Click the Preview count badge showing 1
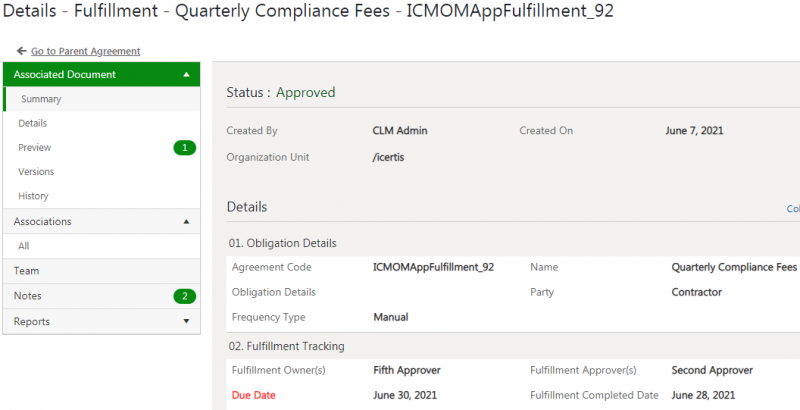The width and height of the screenshot is (800, 410). pos(183,148)
